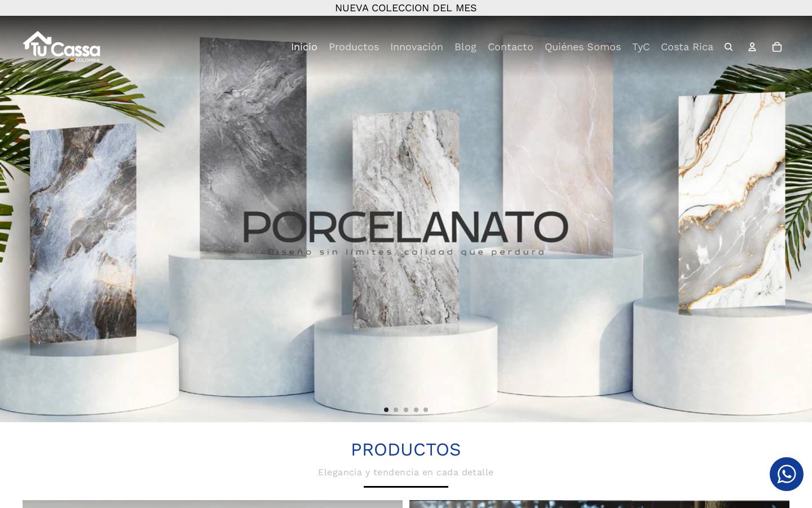Click the Tu Cassa Colombia logo
The height and width of the screenshot is (508, 812).
tap(61, 46)
